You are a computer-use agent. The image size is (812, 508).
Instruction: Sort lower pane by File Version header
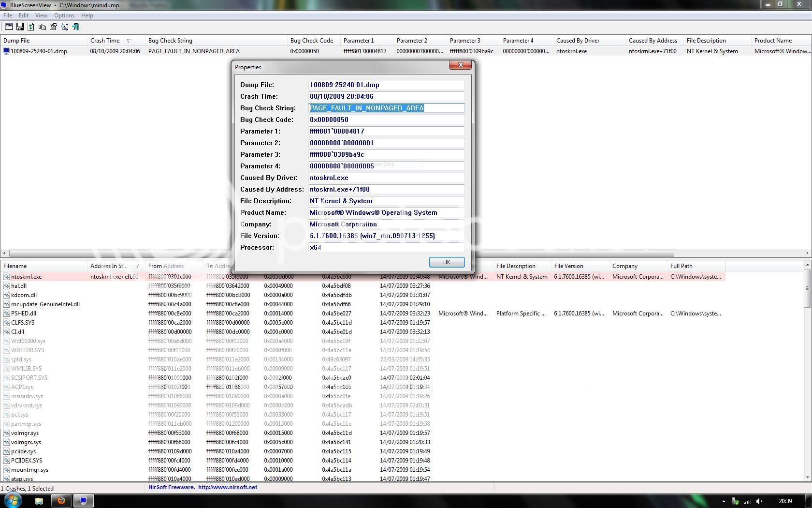580,266
